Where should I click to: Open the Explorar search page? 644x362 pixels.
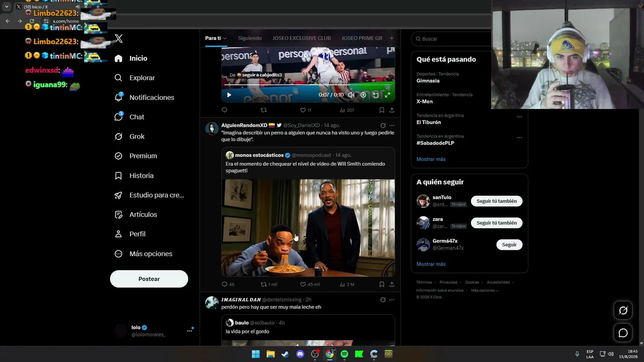(134, 78)
